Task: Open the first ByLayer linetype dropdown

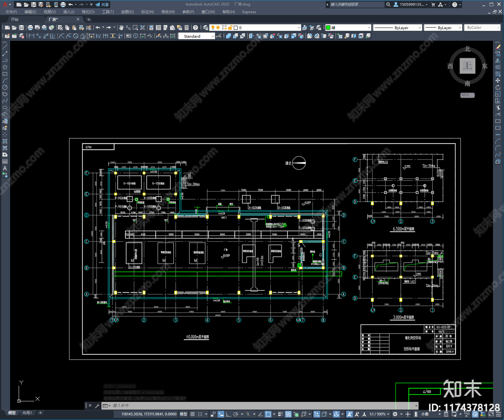Action: pyautogui.click(x=398, y=28)
